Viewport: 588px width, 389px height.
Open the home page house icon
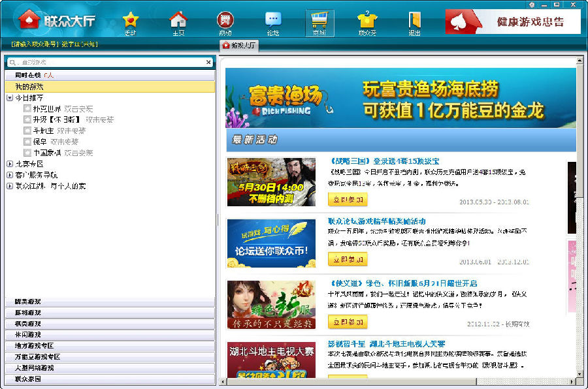(178, 20)
